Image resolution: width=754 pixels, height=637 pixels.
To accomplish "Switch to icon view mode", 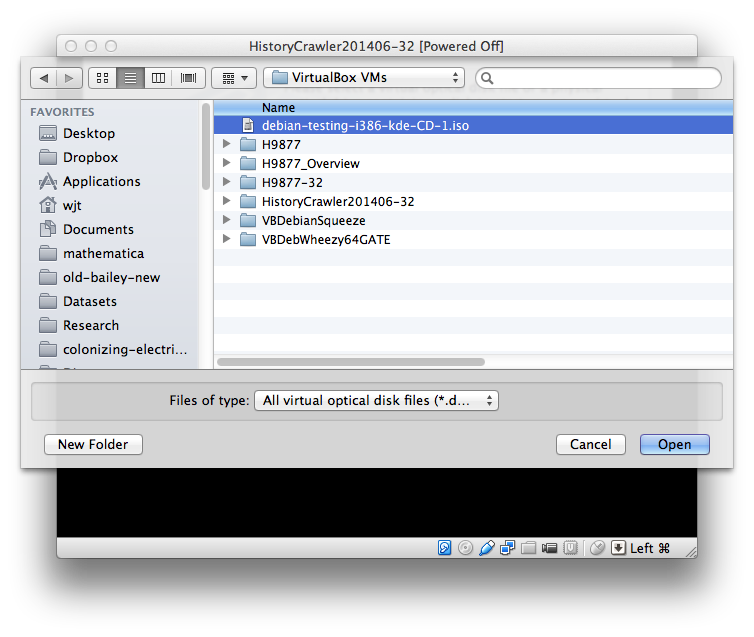I will coord(102,78).
